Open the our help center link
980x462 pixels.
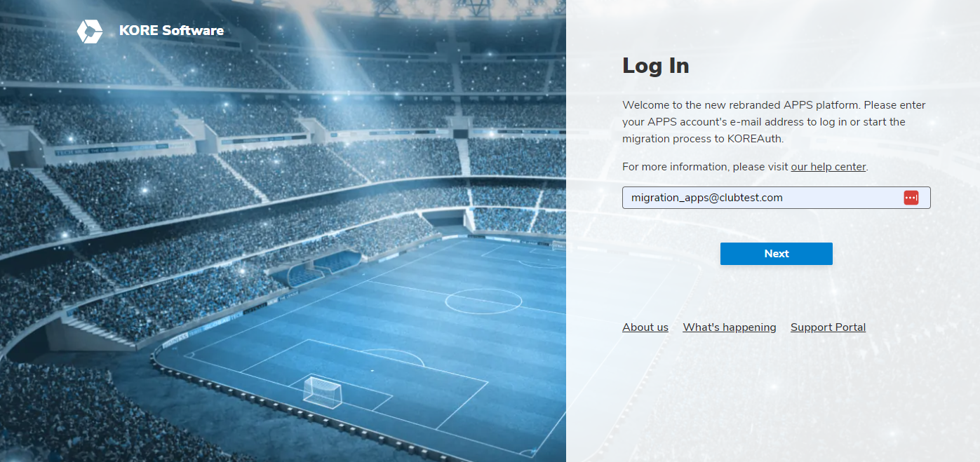(x=828, y=167)
